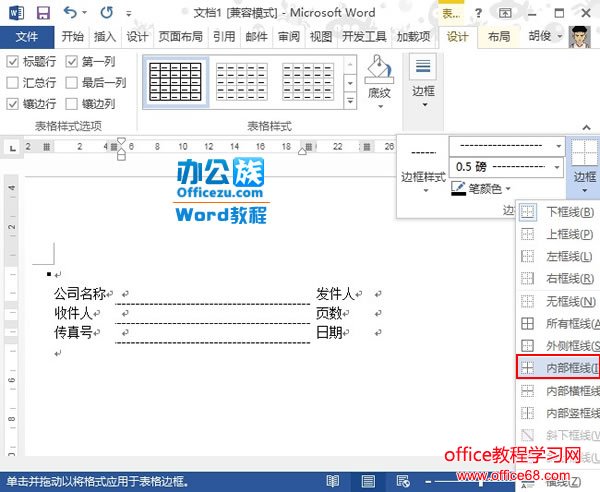Switch to web layout view icon
Image resolution: width=600 pixels, height=492 pixels.
click(403, 481)
